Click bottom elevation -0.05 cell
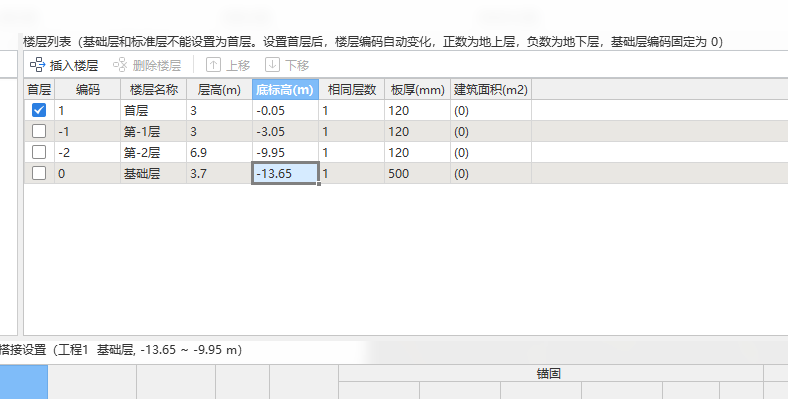 tap(285, 111)
